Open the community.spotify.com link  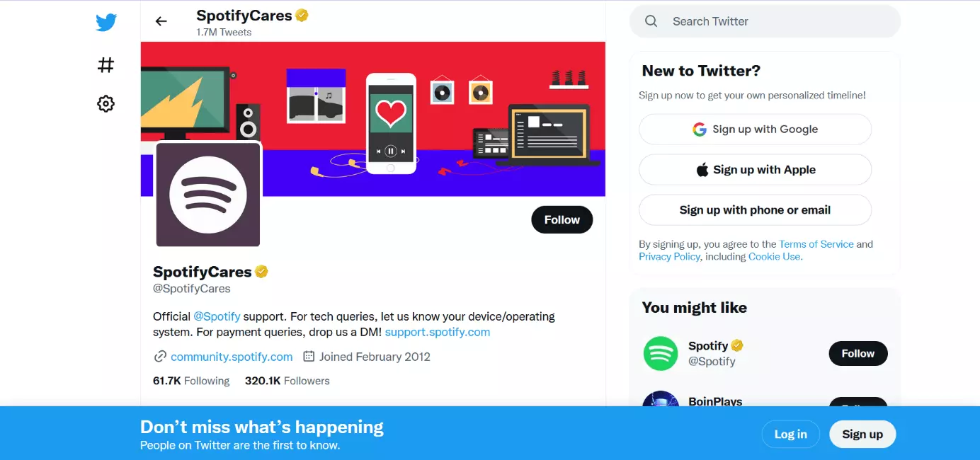pyautogui.click(x=232, y=357)
